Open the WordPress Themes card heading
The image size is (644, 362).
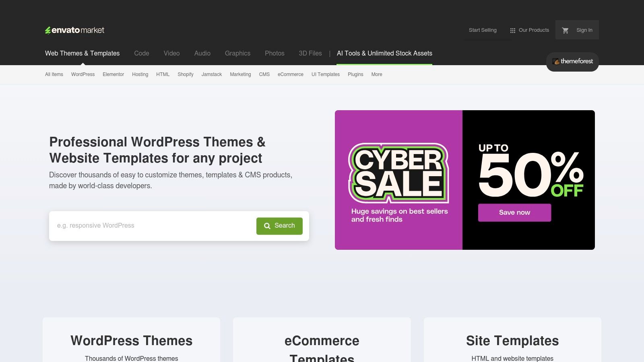[x=132, y=341]
